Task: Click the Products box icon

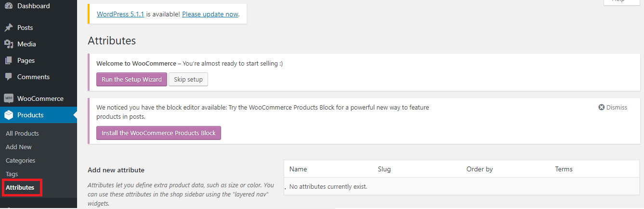Action: click(9, 115)
